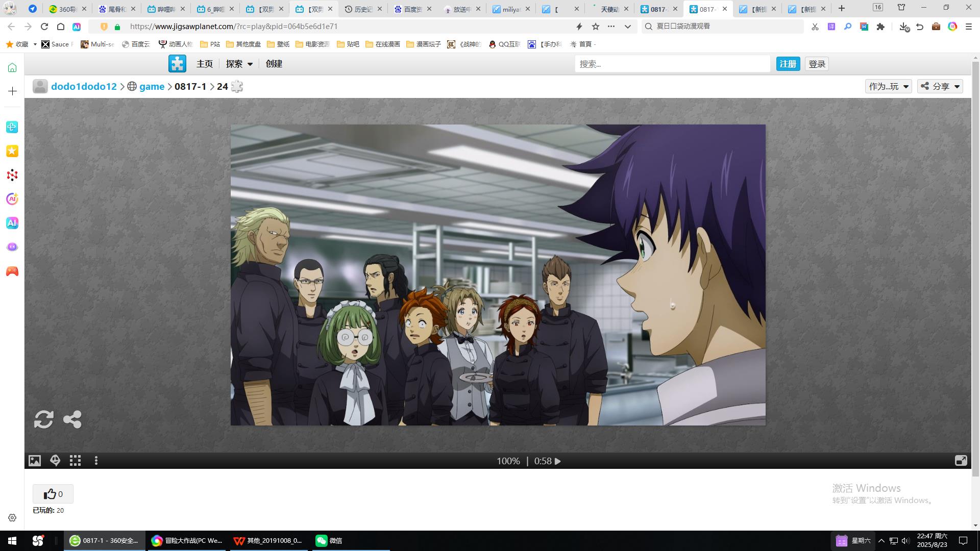Click the completed puzzle image
The width and height of the screenshot is (980, 551).
pos(498,275)
